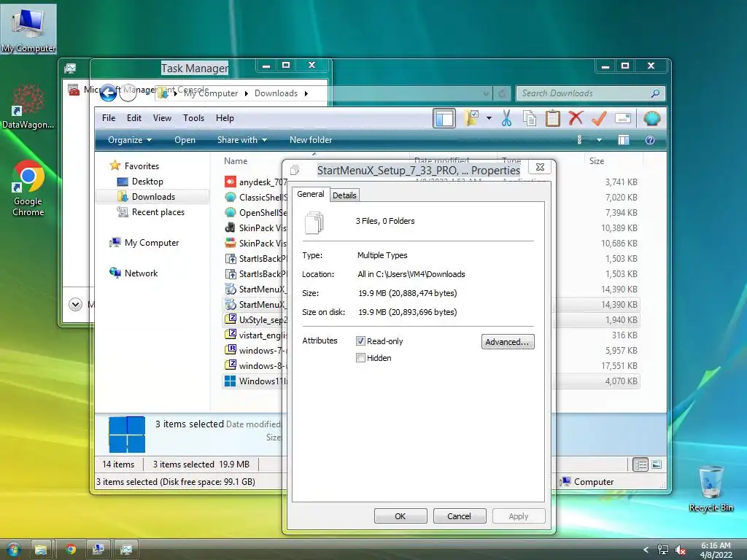This screenshot has height=560, width=747.
Task: Open the View menu
Action: coord(162,118)
